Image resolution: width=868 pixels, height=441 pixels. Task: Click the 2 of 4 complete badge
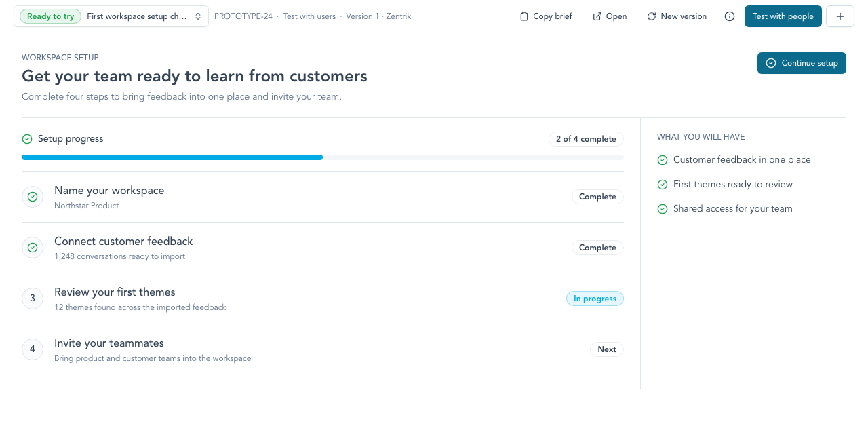tap(586, 139)
